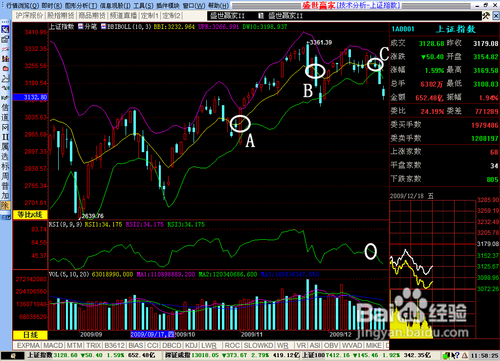Open the 插件模块 menu
The width and height of the screenshot is (500, 361).
tap(168, 6)
